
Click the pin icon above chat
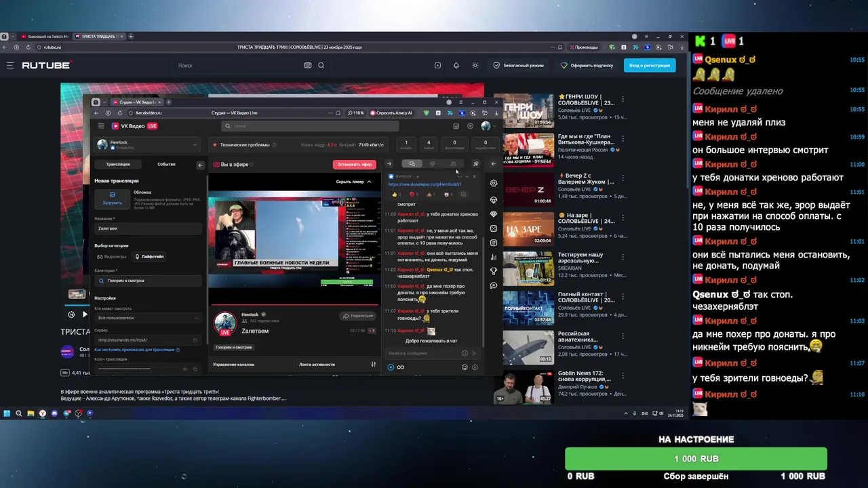476,164
